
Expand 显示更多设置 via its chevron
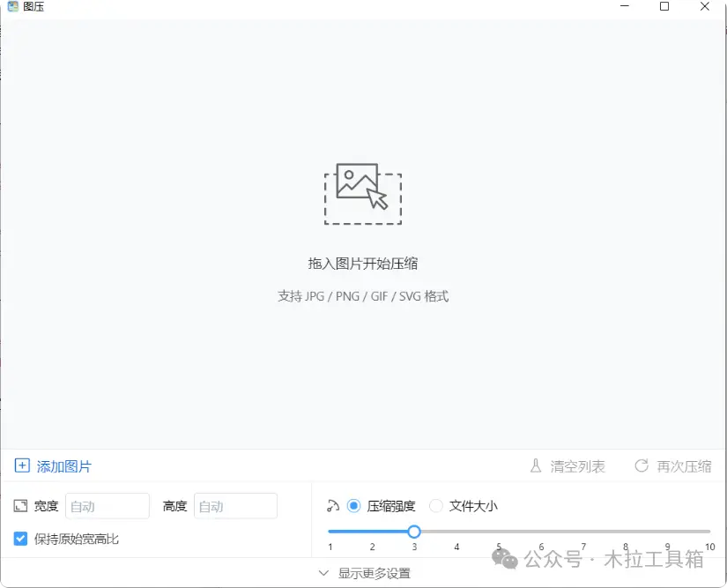324,572
